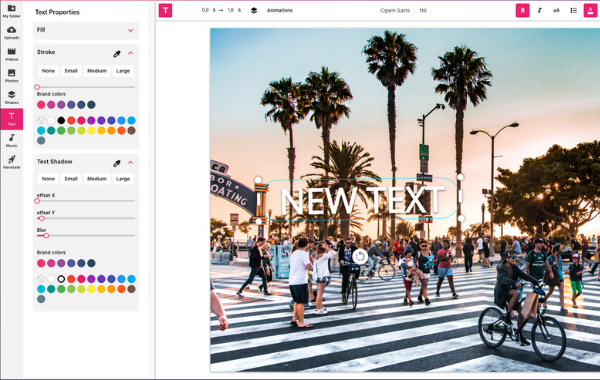
Task: Toggle bold formatting B button
Action: pyautogui.click(x=523, y=10)
